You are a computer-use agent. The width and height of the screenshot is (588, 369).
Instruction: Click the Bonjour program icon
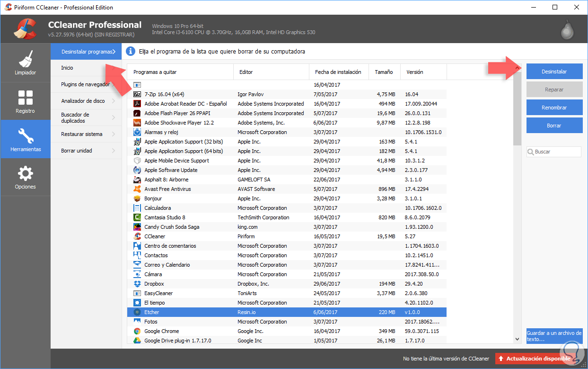pyautogui.click(x=137, y=198)
